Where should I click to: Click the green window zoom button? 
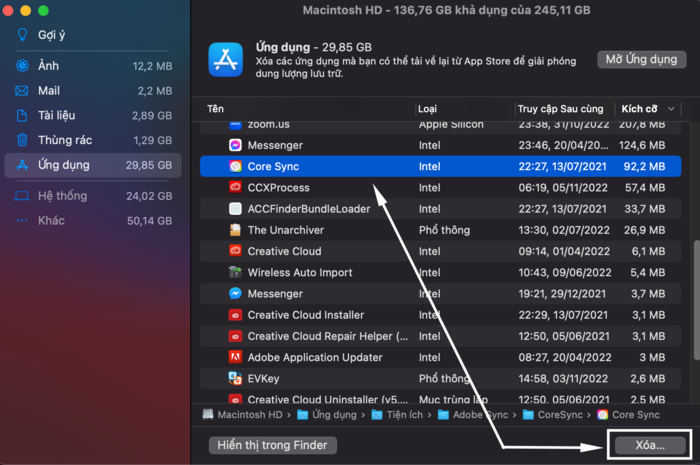pos(43,10)
